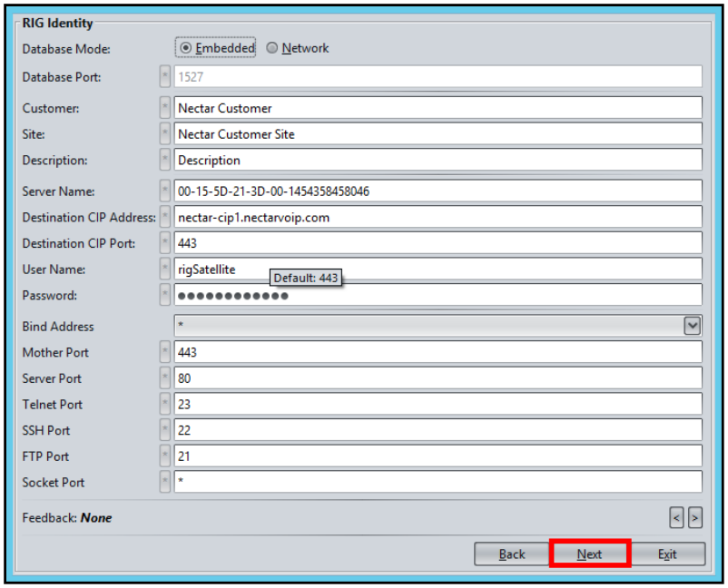The image size is (728, 588).
Task: Show next feedback message arrow
Action: point(695,518)
